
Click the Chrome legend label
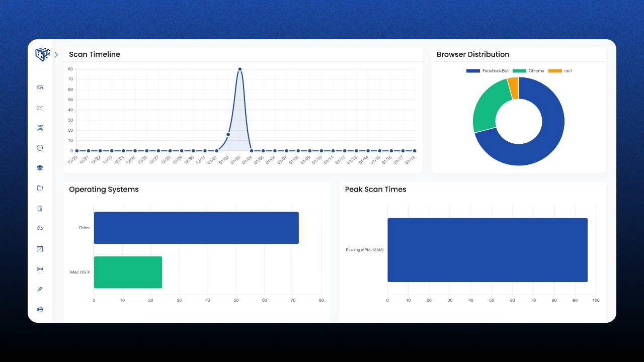point(536,71)
